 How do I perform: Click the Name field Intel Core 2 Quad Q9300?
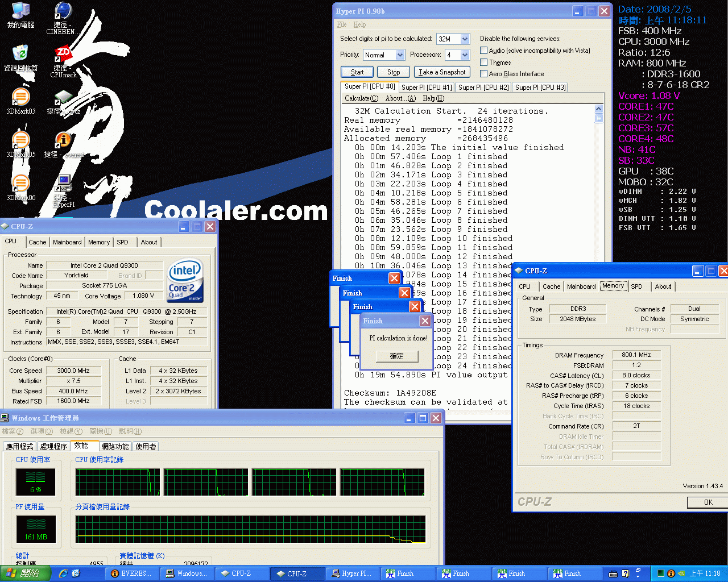pos(105,265)
